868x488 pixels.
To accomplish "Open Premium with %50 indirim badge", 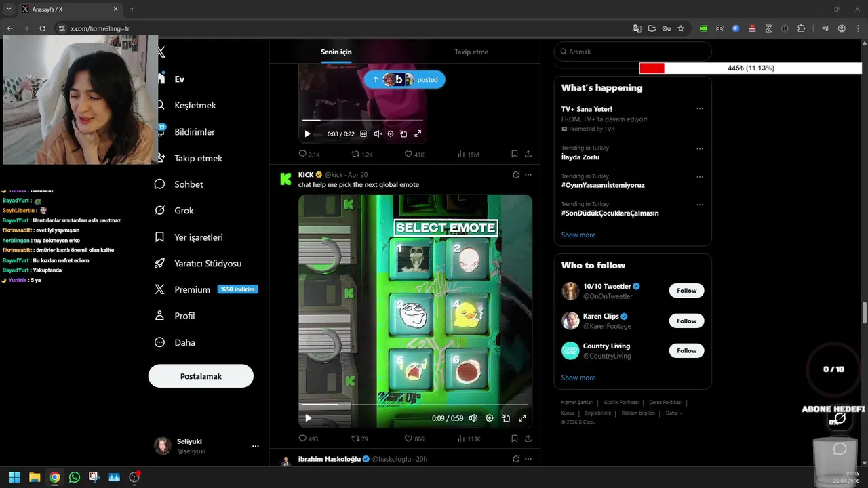I will [x=206, y=289].
